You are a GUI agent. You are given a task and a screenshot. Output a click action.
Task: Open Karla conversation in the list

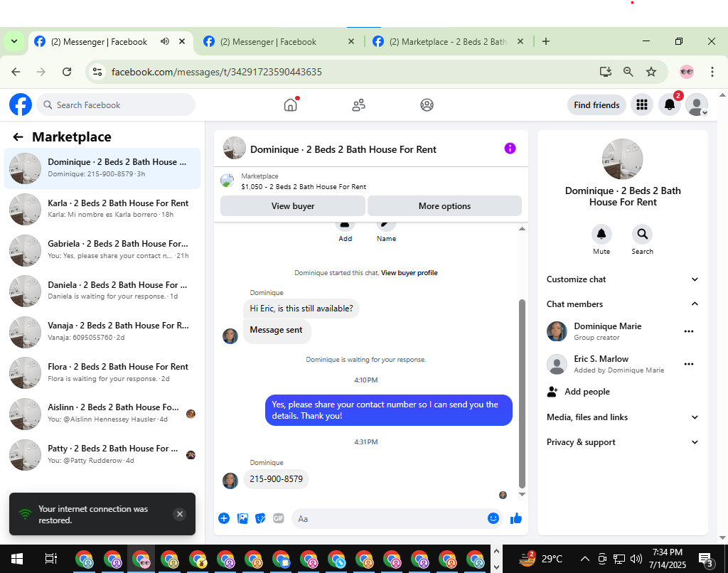(x=102, y=209)
